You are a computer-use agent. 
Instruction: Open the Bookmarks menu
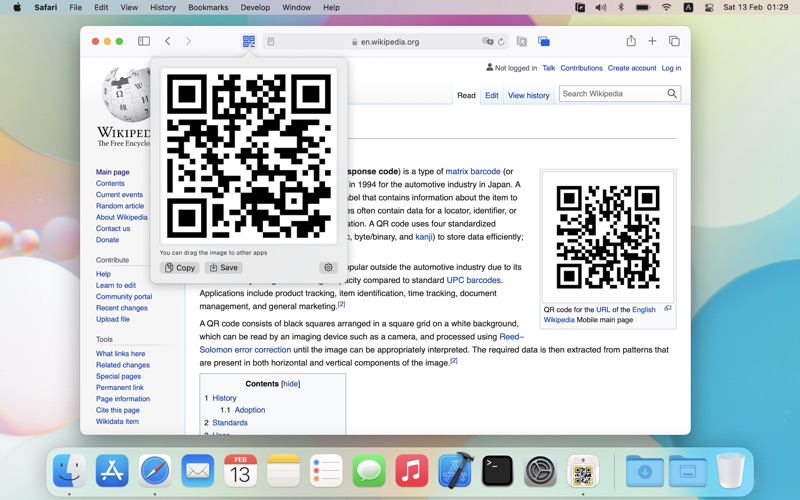click(x=208, y=7)
